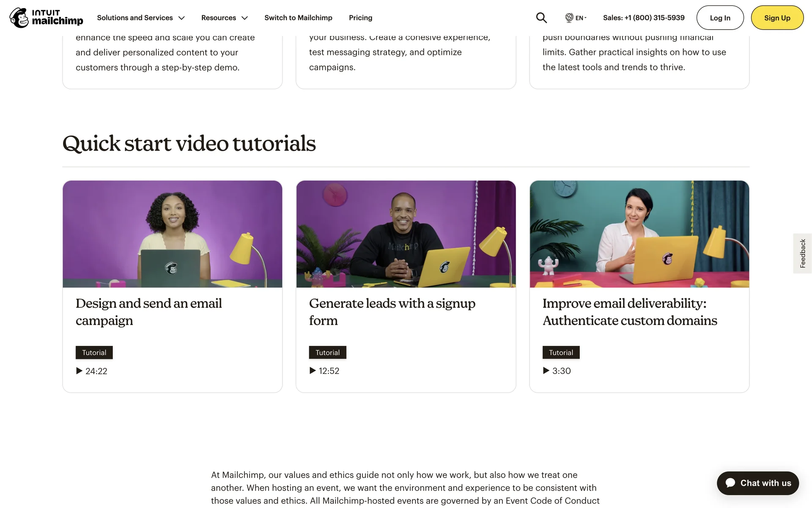
Task: Click the chat bubble icon
Action: [730, 483]
